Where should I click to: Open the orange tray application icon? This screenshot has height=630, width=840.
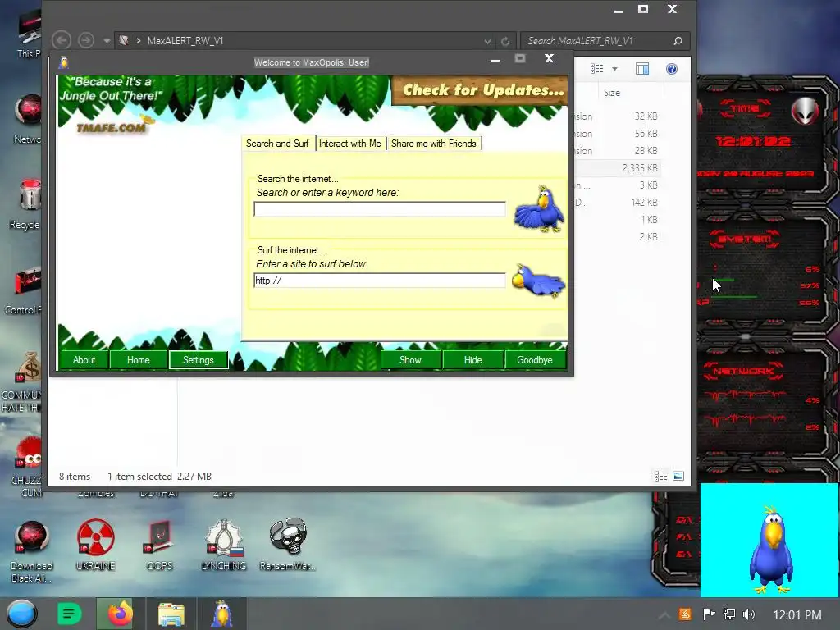pyautogui.click(x=685, y=614)
